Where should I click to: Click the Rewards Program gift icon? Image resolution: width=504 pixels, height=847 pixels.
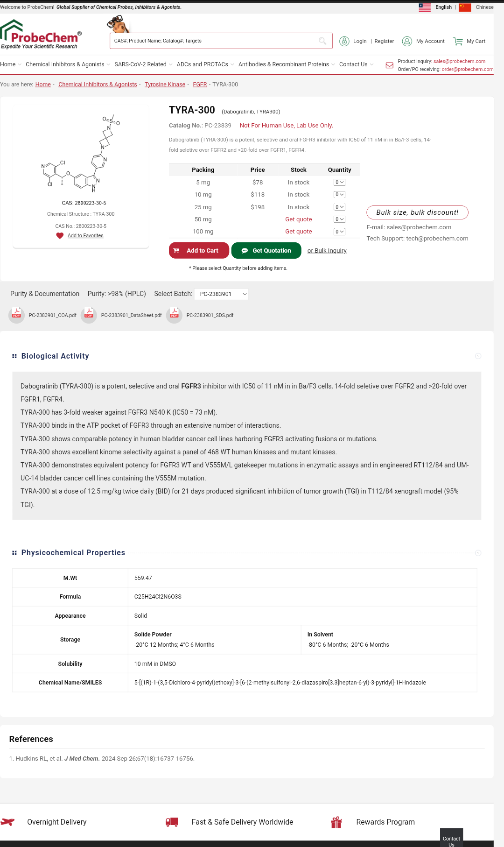(x=336, y=822)
